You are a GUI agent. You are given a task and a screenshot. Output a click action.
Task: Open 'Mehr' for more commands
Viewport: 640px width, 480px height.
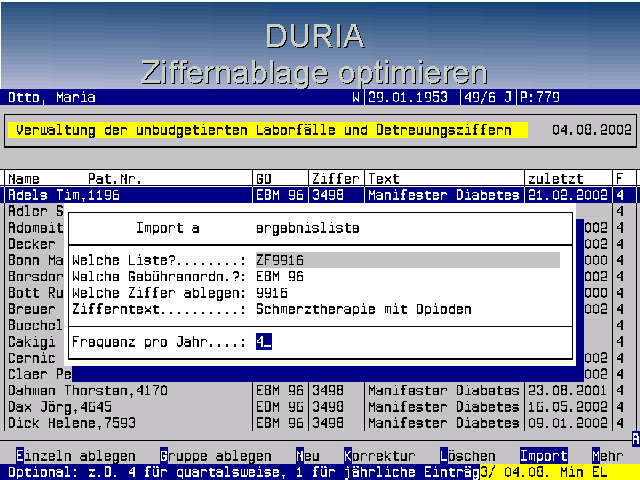click(608, 456)
